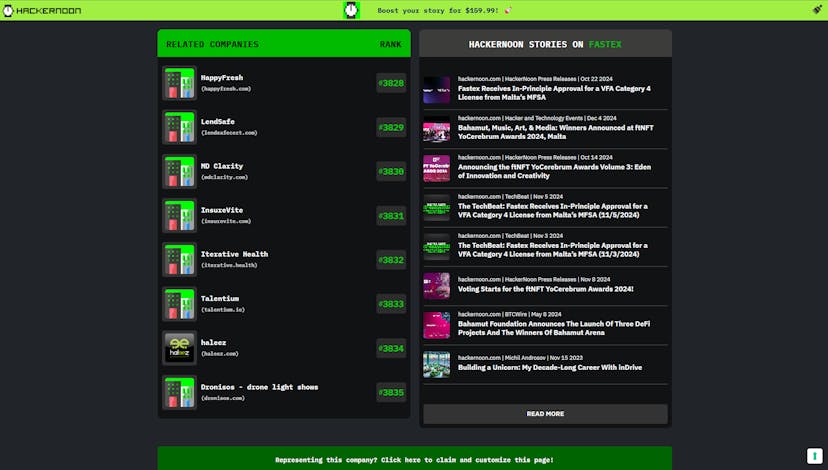Viewport: 828px width, 470px height.
Task: Open thumbnail of Building a Unicorn story
Action: [x=437, y=364]
